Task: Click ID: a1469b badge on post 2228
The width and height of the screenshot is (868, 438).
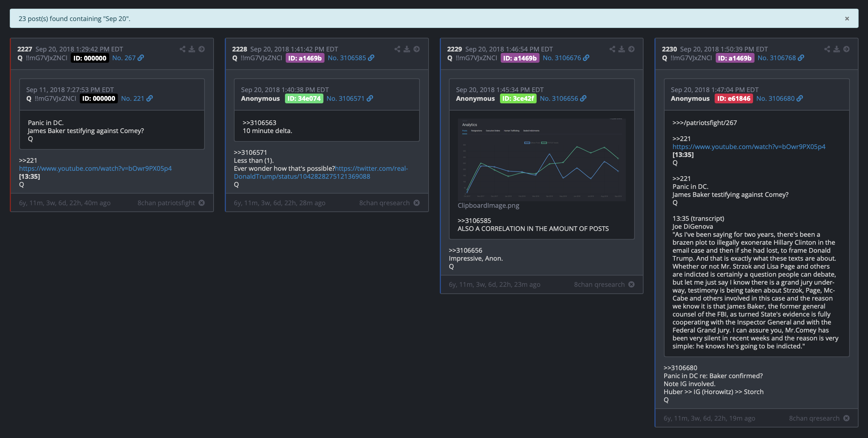Action: [x=305, y=58]
